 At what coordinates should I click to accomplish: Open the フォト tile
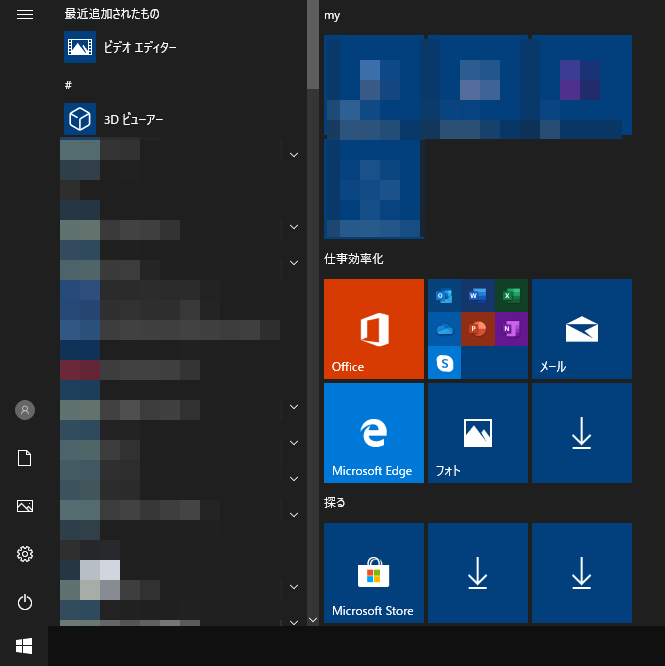477,432
